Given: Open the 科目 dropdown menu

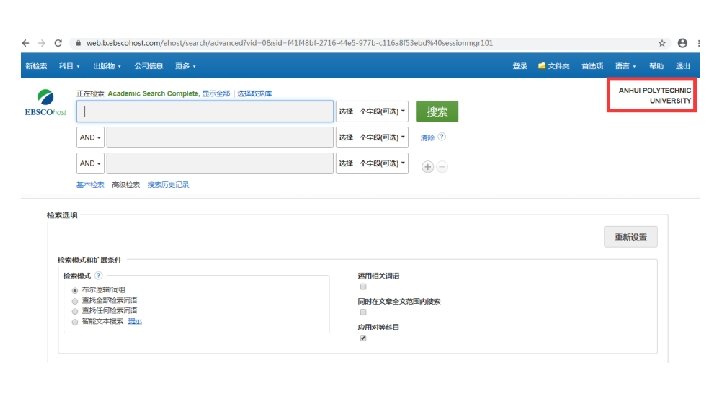Looking at the screenshot, I should pos(69,66).
